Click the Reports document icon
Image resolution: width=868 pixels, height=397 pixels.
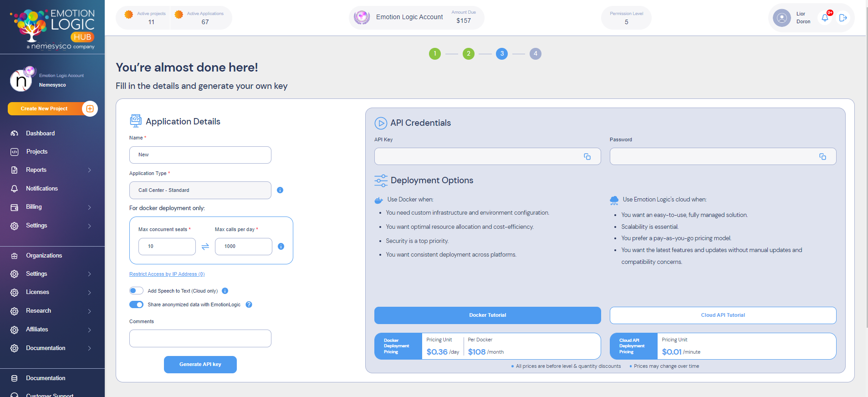coord(15,170)
